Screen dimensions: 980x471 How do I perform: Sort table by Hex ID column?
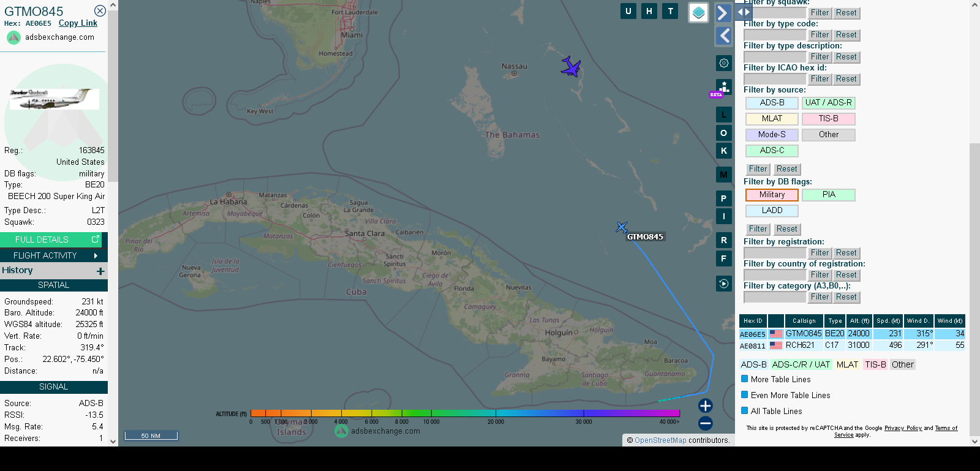pyautogui.click(x=753, y=321)
